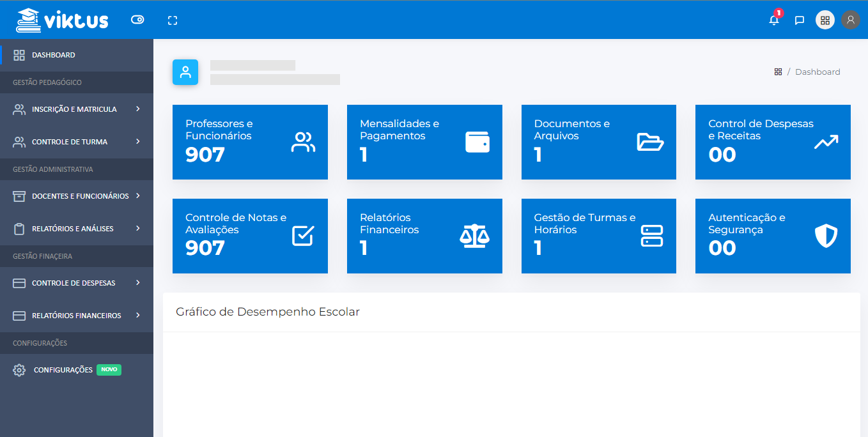Expand Docentes e Funcionários chevron
Image resolution: width=868 pixels, height=437 pixels.
click(138, 196)
